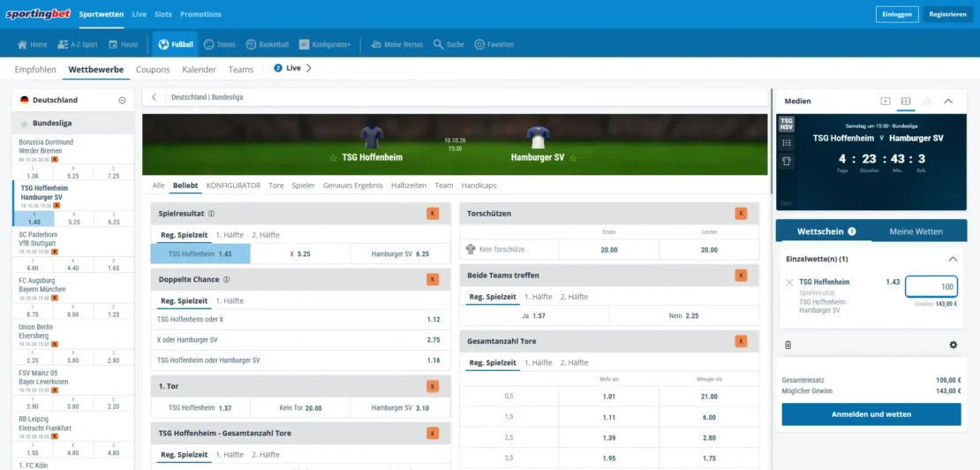The width and height of the screenshot is (980, 470).
Task: Remove TSG Hoffenheim bet from slip
Action: pyautogui.click(x=789, y=282)
